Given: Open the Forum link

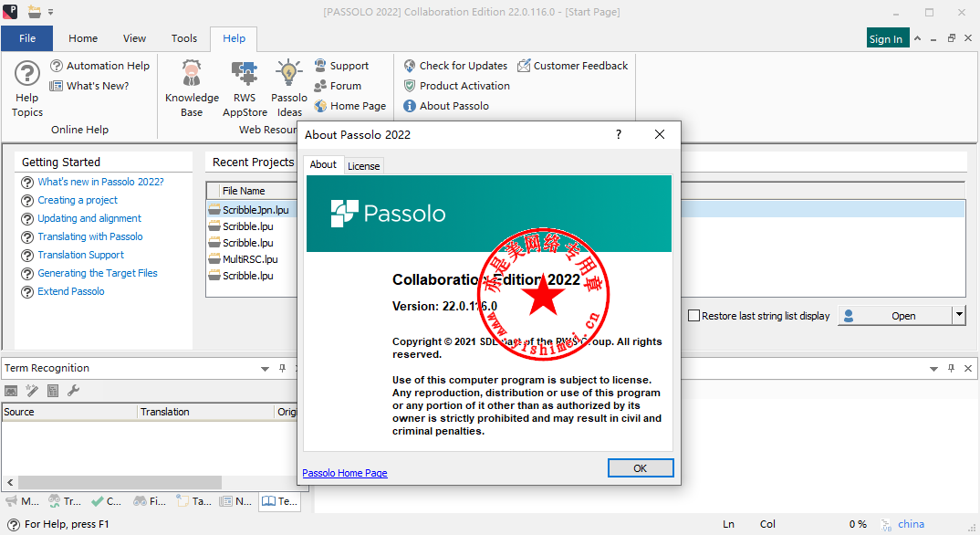Looking at the screenshot, I should [338, 86].
